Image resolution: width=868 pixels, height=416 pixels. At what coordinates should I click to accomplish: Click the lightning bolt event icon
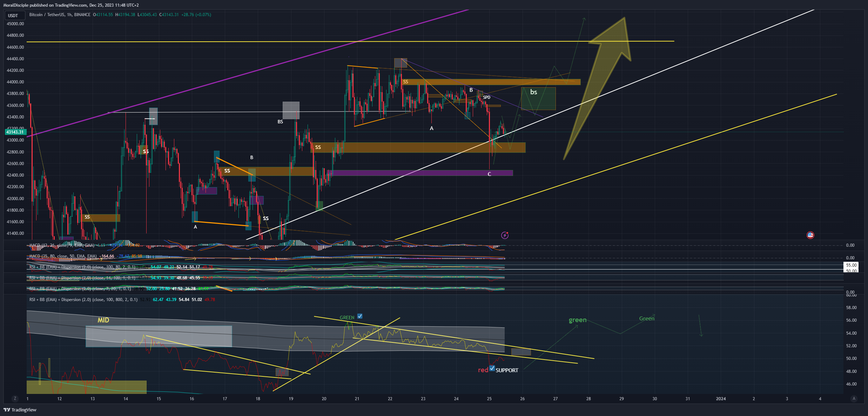coord(505,235)
